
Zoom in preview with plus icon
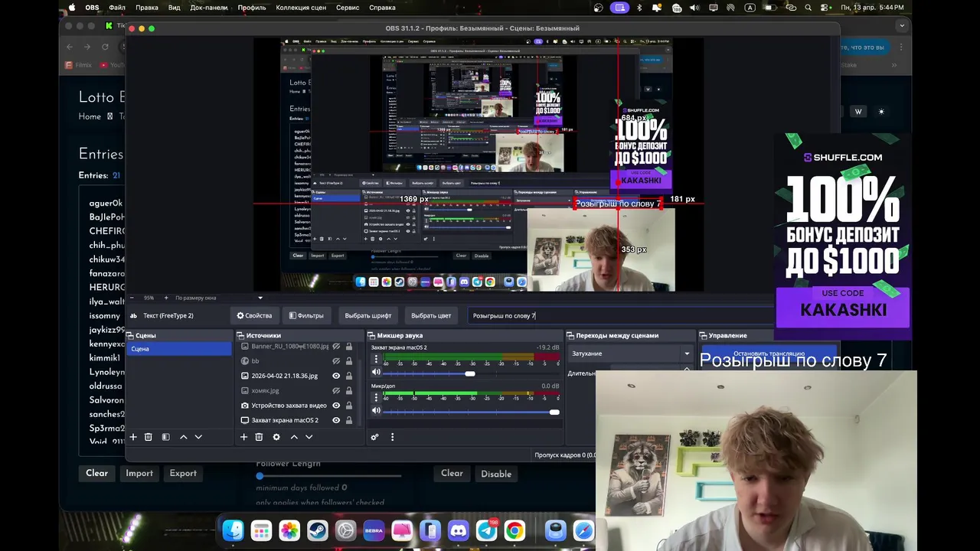click(165, 298)
